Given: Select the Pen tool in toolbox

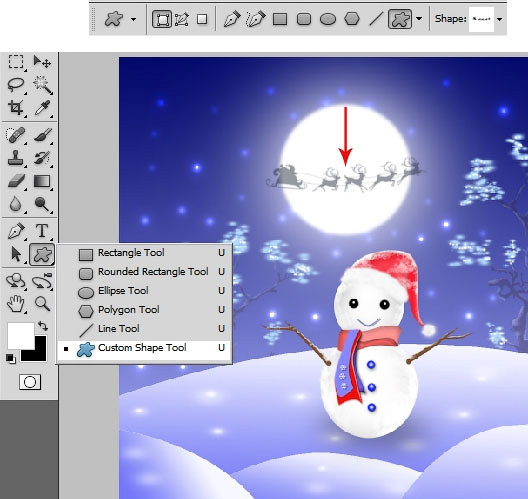Looking at the screenshot, I should click(x=16, y=231).
